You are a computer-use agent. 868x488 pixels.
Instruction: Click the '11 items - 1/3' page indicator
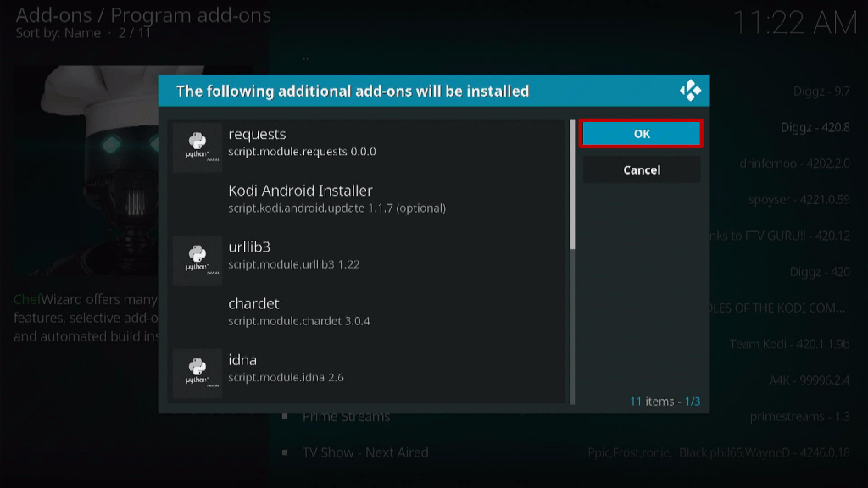click(665, 401)
